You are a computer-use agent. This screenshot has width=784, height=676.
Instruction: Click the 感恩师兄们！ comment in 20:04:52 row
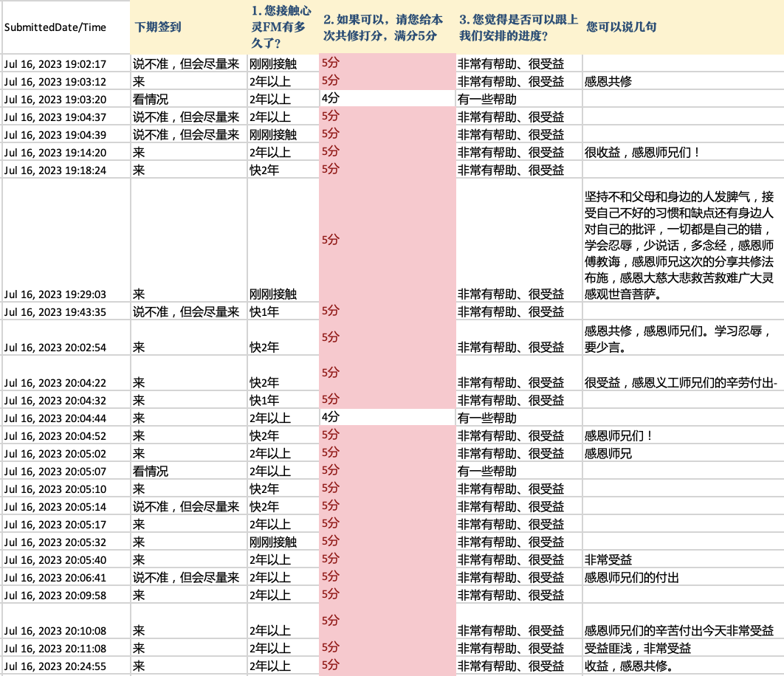coord(619,436)
